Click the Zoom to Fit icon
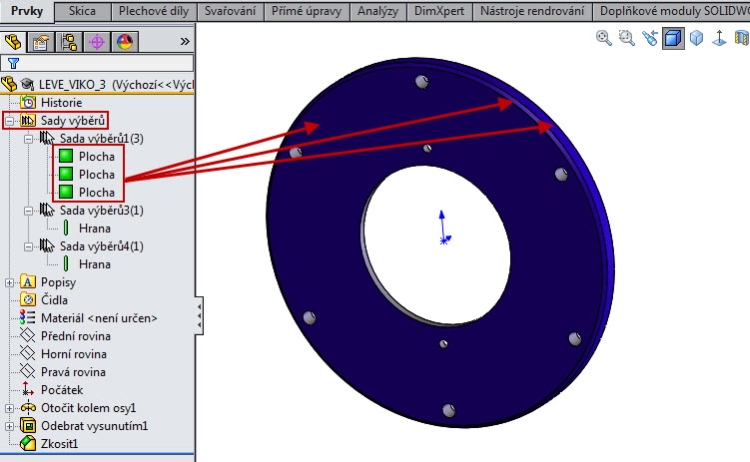 pyautogui.click(x=604, y=38)
